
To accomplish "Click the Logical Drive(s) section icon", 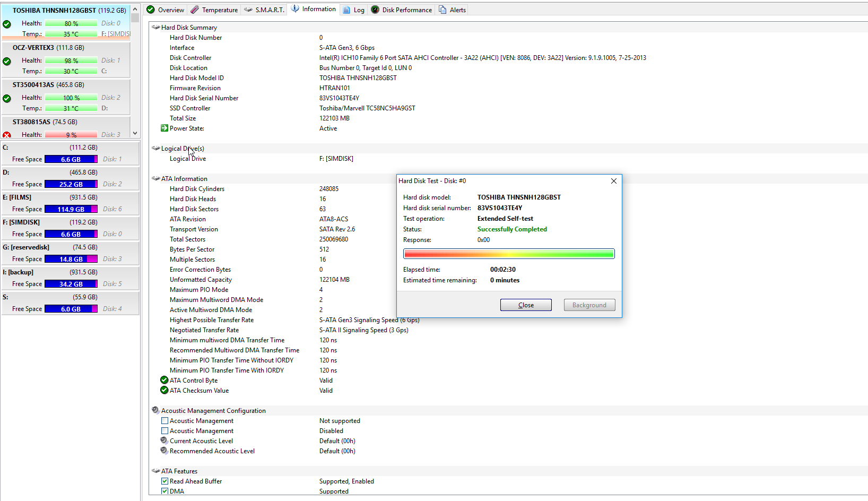I will pyautogui.click(x=155, y=148).
